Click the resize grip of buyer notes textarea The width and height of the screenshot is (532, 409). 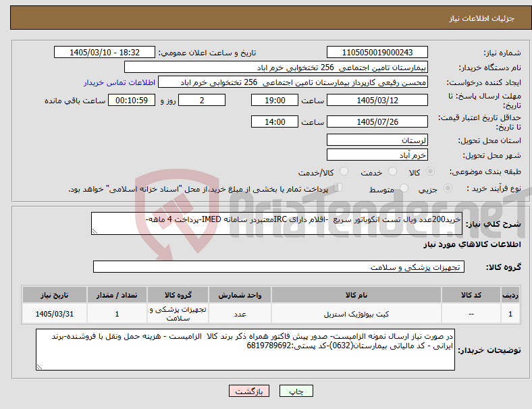(x=39, y=367)
